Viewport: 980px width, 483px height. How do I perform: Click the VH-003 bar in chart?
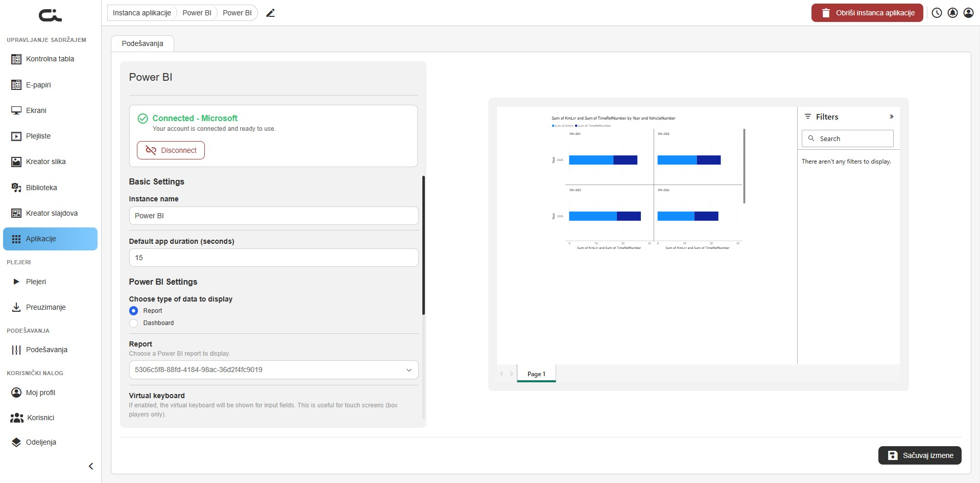(x=605, y=216)
